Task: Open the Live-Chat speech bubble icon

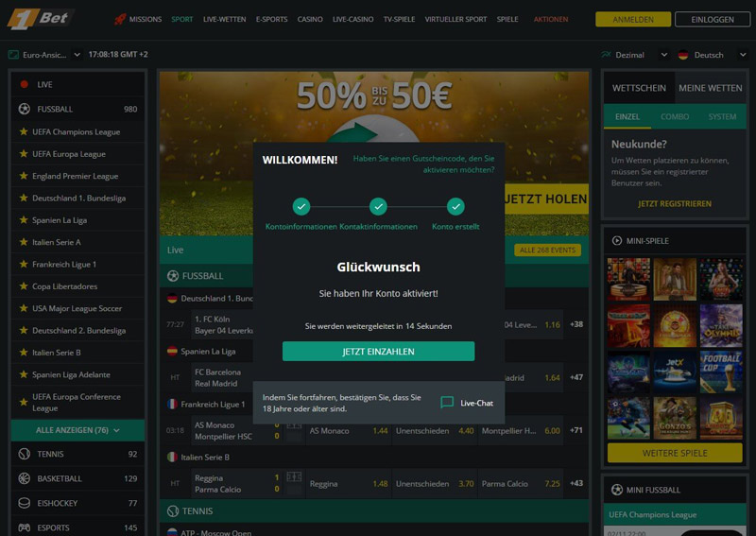Action: point(447,403)
